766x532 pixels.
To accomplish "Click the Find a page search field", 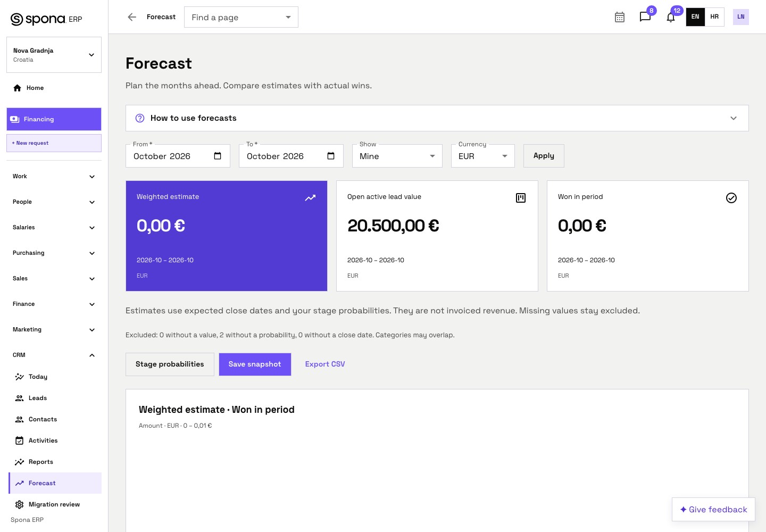I will 241,17.
